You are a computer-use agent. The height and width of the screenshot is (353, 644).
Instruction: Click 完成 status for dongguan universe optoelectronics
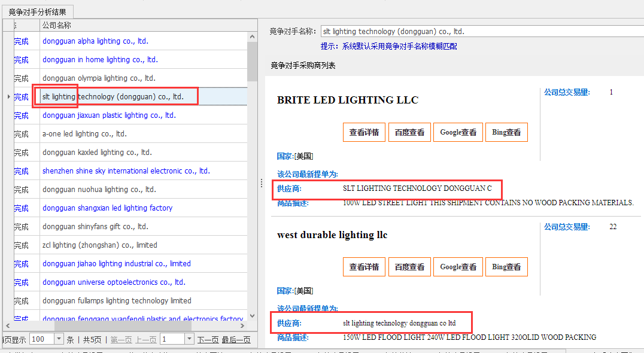click(x=22, y=282)
